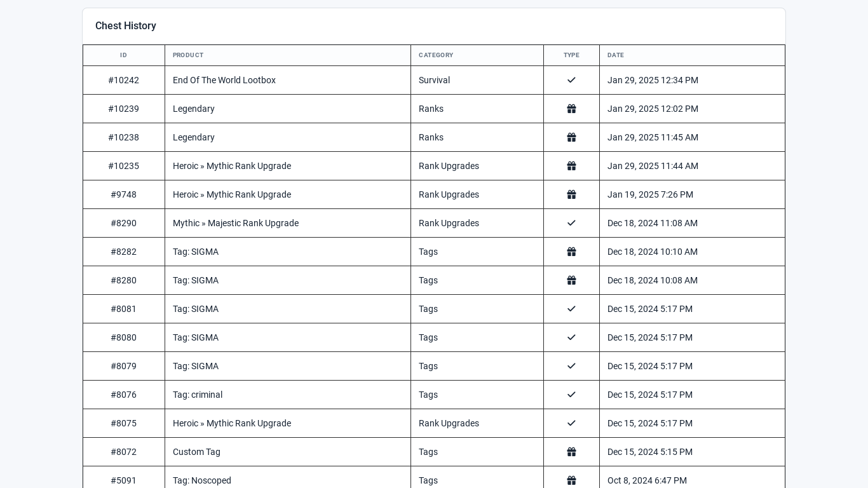
Task: Select End Of The World Lootbox product
Action: coord(224,80)
